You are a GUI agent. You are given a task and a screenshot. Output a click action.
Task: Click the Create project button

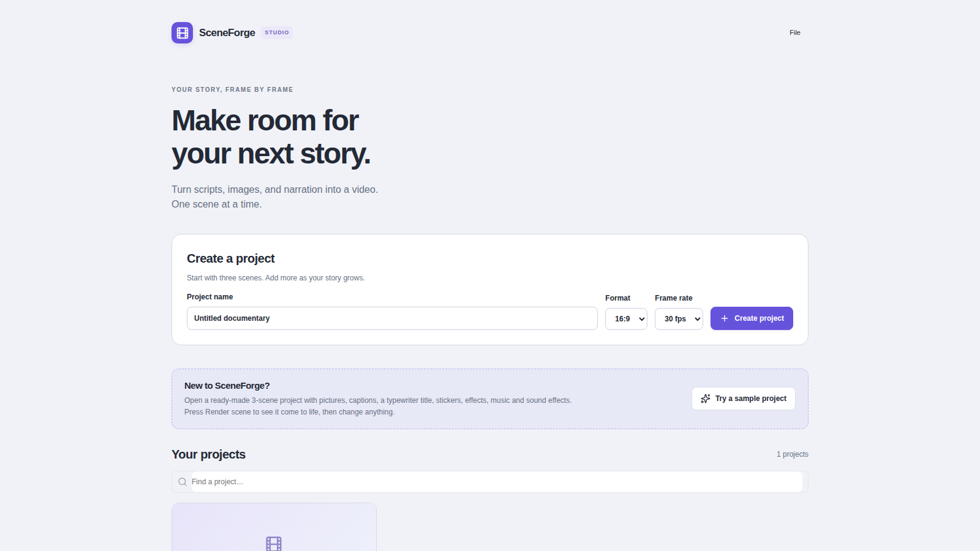(752, 318)
